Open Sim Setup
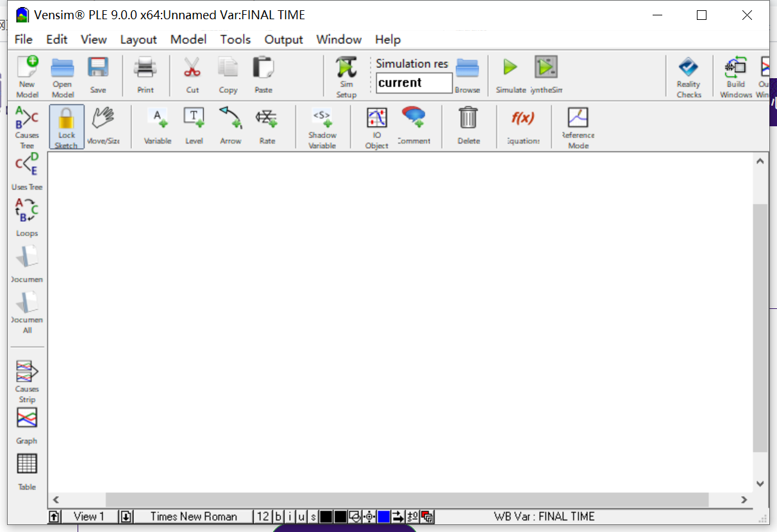This screenshot has width=777, height=532. [346, 76]
